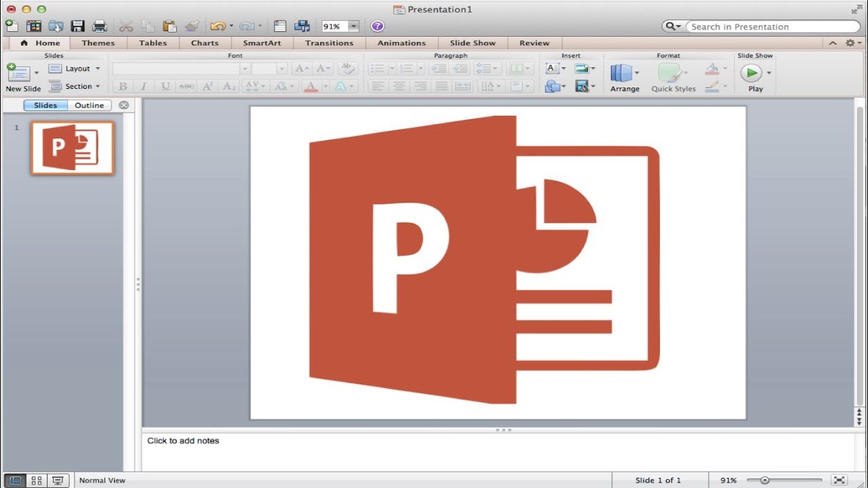Click the Undo arrow icon
Image resolution: width=868 pixels, height=488 pixels.
tap(217, 26)
